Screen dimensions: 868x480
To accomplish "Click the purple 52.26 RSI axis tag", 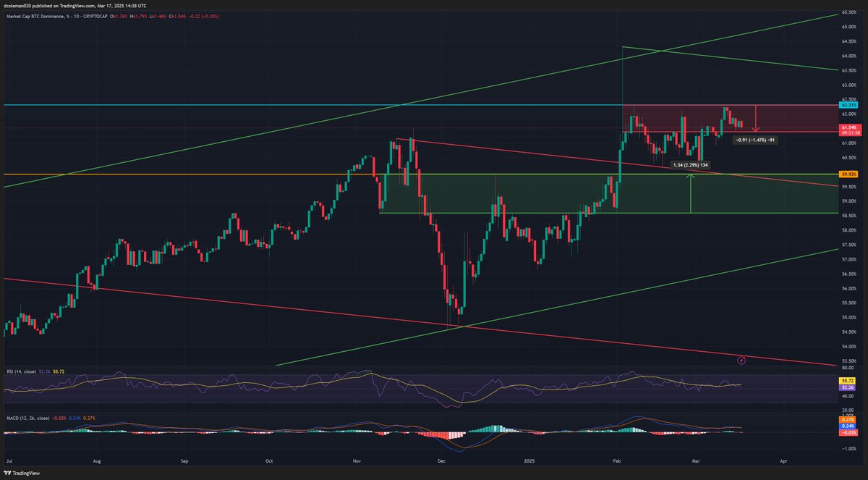I will pos(848,386).
